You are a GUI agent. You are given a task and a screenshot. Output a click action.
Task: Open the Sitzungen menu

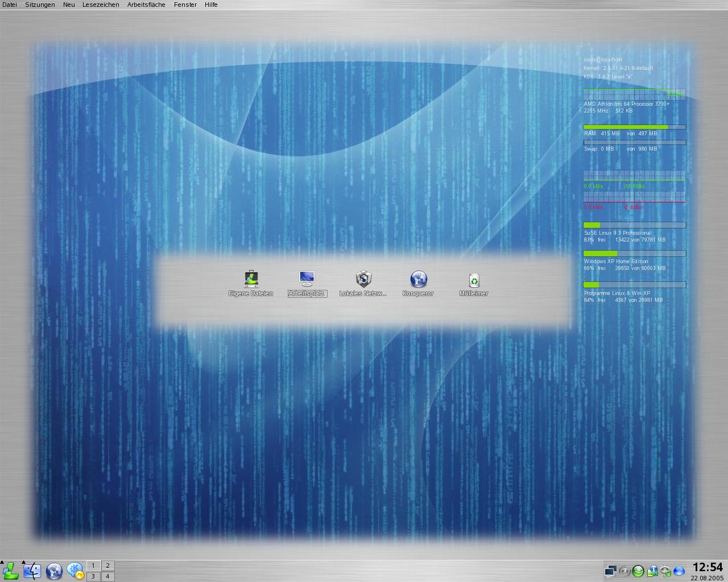point(40,5)
